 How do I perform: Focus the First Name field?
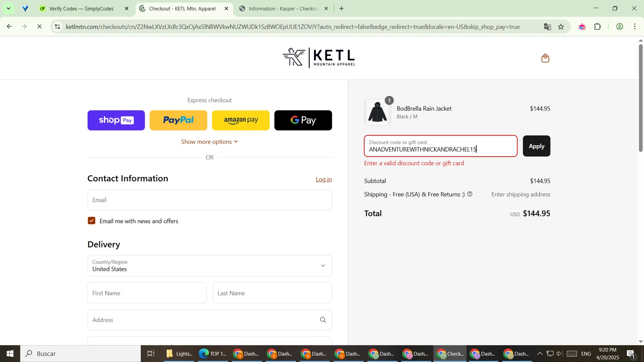coord(147,293)
